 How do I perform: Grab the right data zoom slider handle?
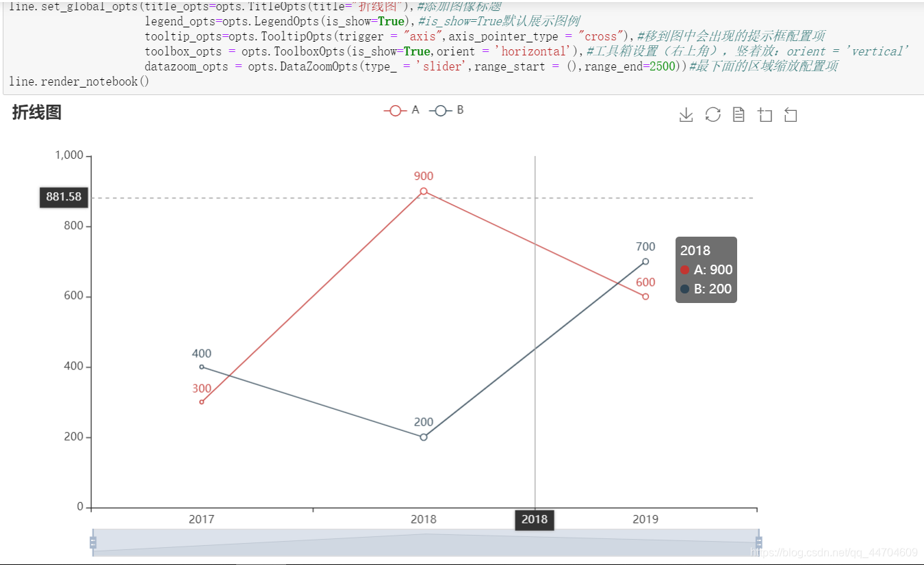(x=758, y=542)
